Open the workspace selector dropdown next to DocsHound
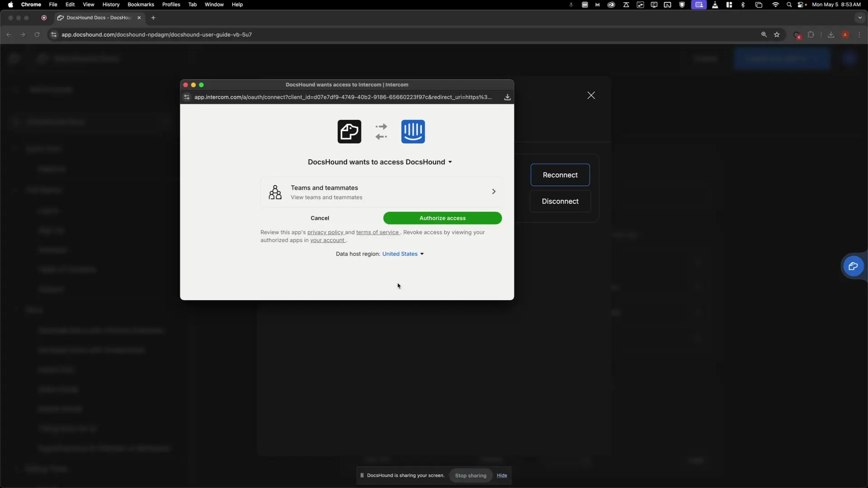 click(x=450, y=162)
